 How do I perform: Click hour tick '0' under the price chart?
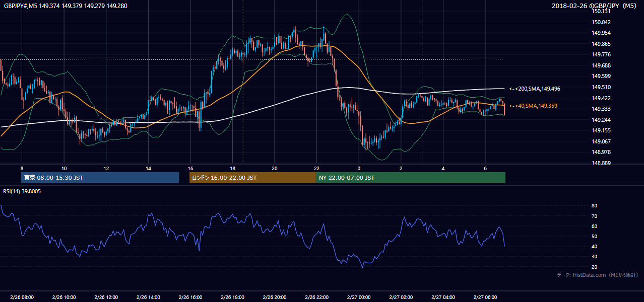359,168
